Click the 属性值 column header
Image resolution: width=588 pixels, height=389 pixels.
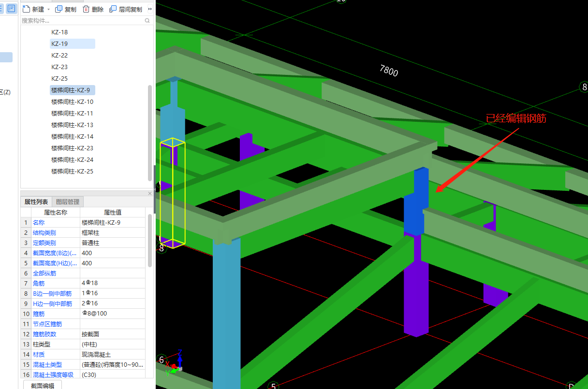point(113,212)
